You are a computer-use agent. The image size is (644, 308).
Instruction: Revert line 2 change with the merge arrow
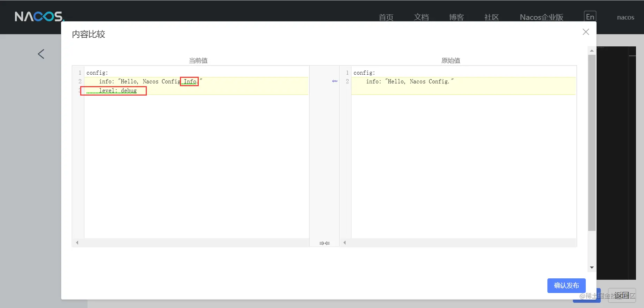[335, 81]
